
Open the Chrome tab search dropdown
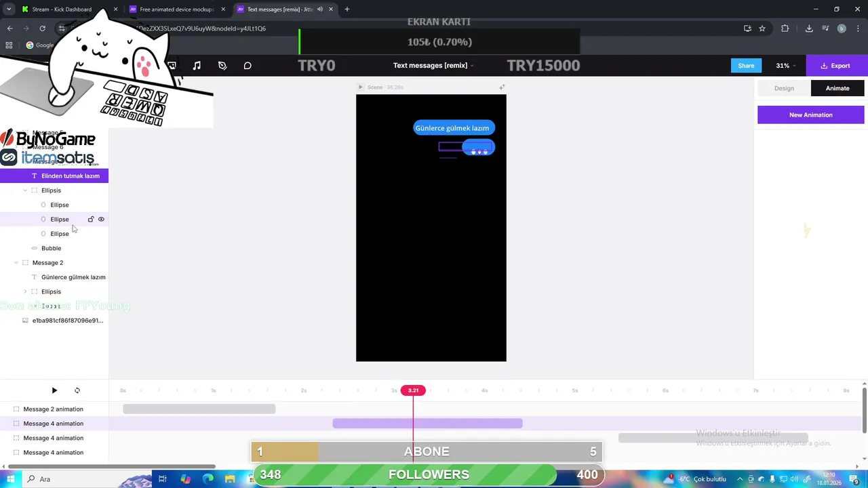click(9, 9)
